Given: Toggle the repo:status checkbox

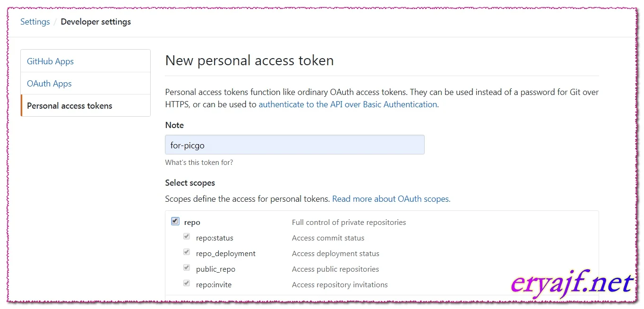Looking at the screenshot, I should [x=187, y=236].
